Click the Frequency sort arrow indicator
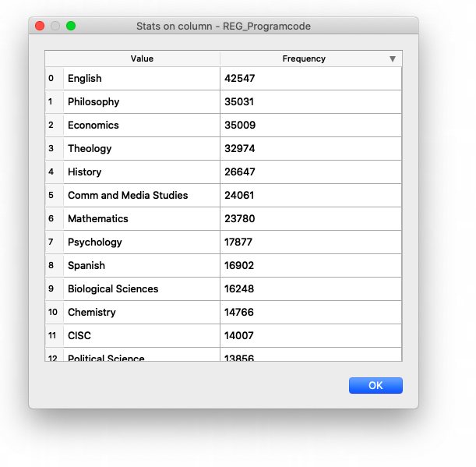Screen dimensions: 476x467 (x=393, y=58)
